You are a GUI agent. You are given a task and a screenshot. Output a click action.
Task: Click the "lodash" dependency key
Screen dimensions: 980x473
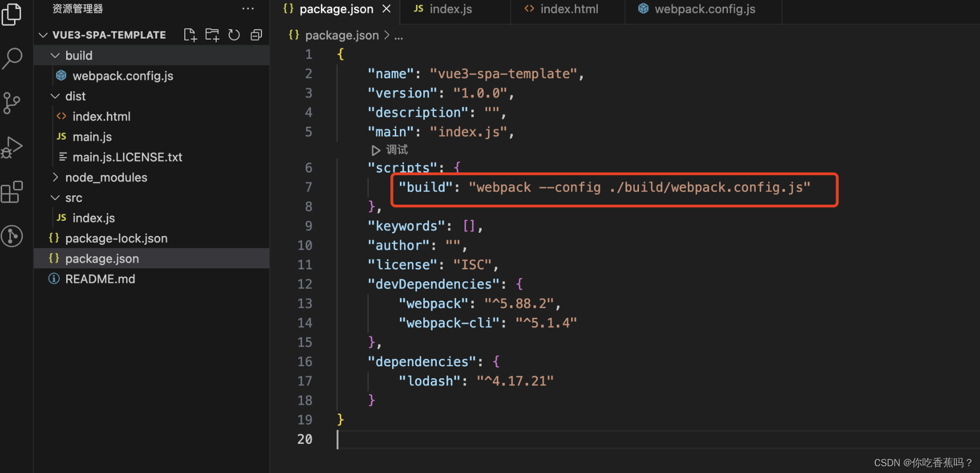430,381
